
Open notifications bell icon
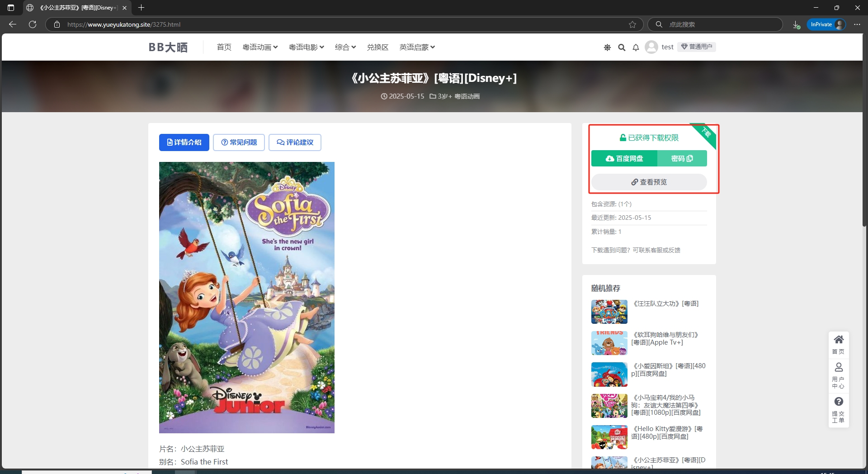(x=636, y=47)
